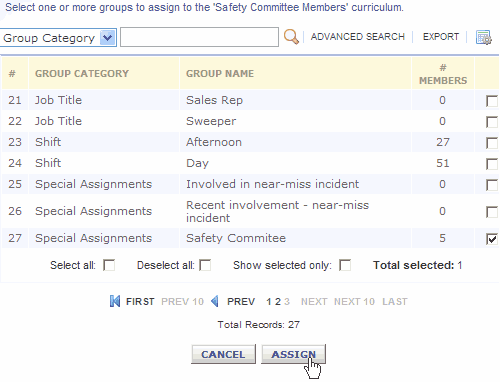Viewport: 500px width, 382px height.
Task: Click the PREV blue arrow icon
Action: pyautogui.click(x=215, y=301)
